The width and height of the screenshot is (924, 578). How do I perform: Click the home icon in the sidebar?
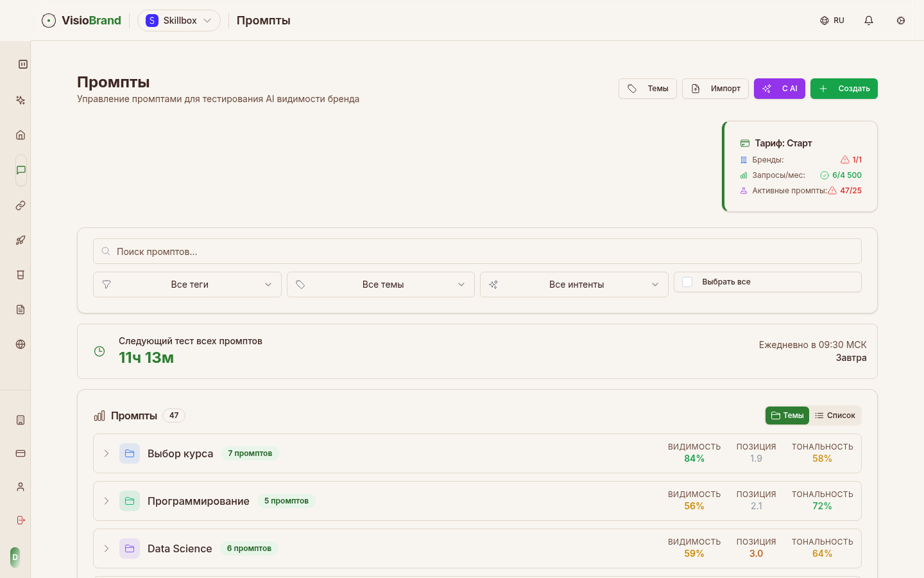coord(21,135)
